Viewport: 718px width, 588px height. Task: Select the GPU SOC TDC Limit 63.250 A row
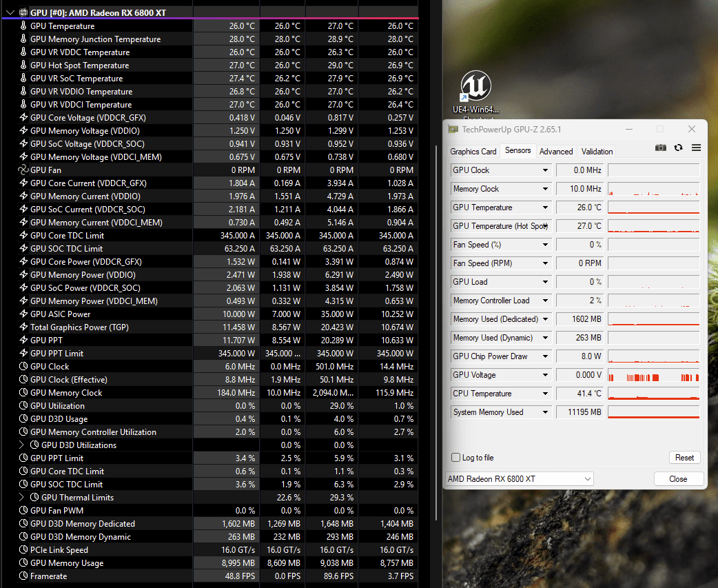[x=209, y=248]
